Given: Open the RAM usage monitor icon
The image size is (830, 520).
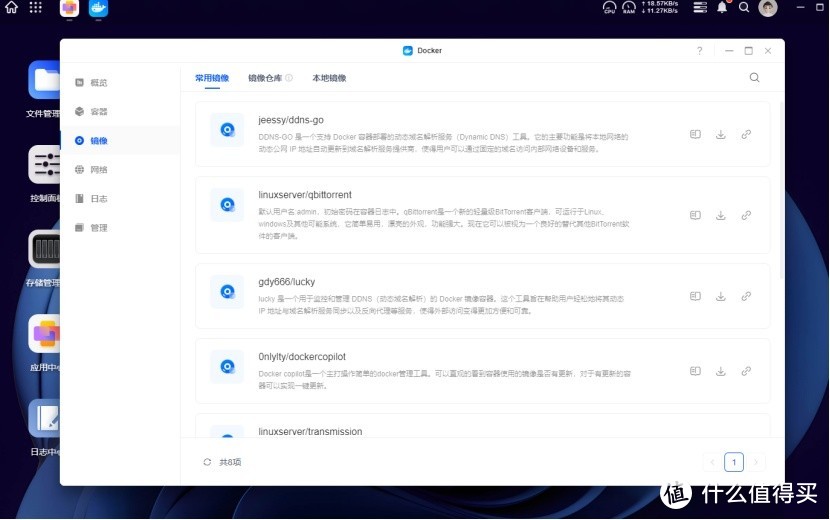Looking at the screenshot, I should point(629,7).
